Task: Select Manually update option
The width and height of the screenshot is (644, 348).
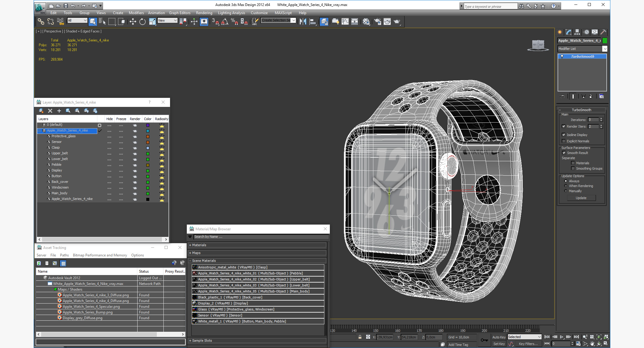Action: (x=566, y=191)
